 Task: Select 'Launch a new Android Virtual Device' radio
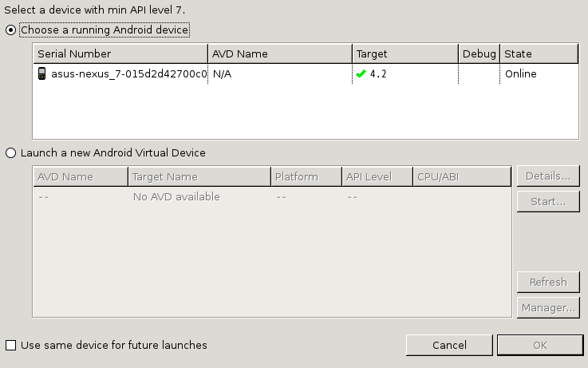(x=10, y=153)
